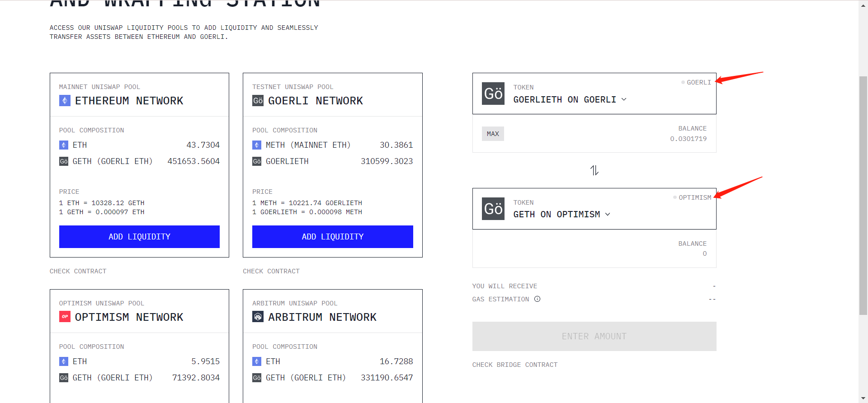
Task: Open the Check Bridge Contract link
Action: [x=515, y=365]
